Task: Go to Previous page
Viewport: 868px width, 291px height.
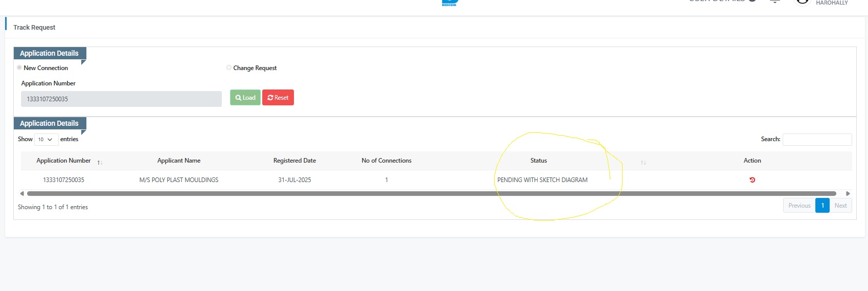Action: 799,205
